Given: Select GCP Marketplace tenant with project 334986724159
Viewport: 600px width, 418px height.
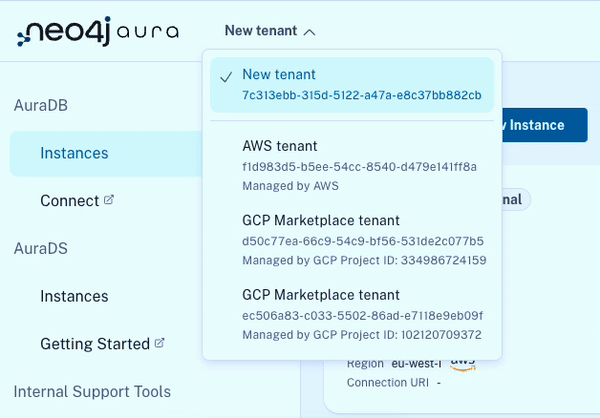Looking at the screenshot, I should [352, 240].
